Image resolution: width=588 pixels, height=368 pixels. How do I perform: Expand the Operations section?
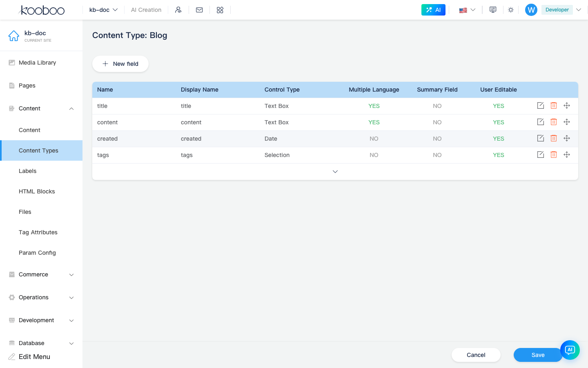(x=41, y=297)
